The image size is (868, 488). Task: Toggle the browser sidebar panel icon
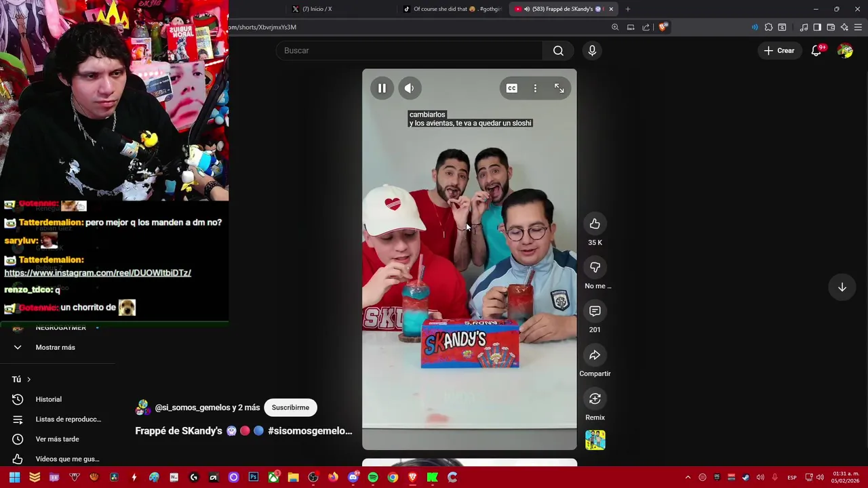817,27
